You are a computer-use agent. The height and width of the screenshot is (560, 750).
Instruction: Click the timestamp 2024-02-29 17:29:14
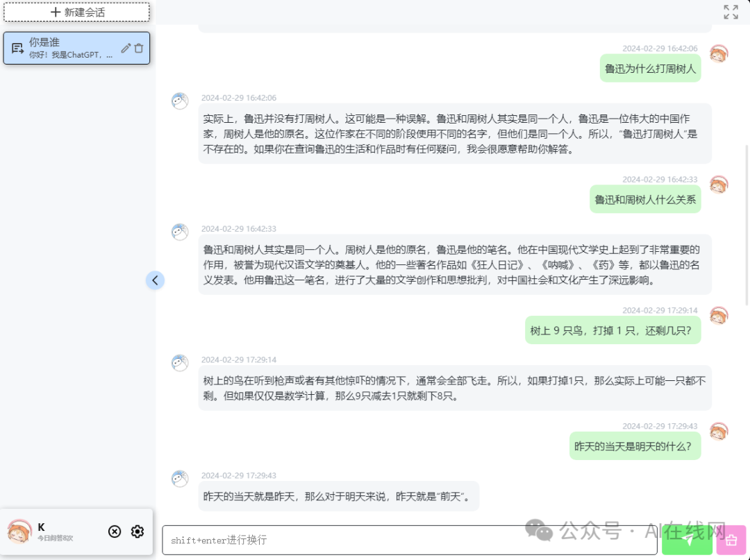point(239,359)
